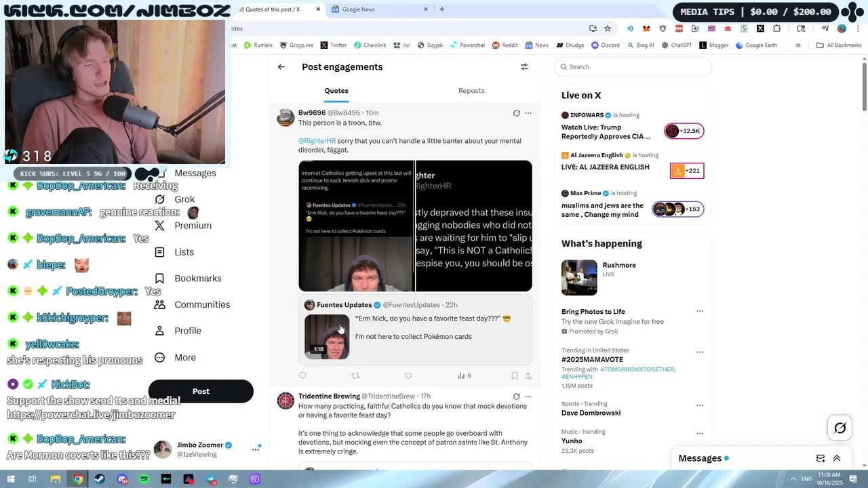Bookmark Bw9696's post

[515, 375]
